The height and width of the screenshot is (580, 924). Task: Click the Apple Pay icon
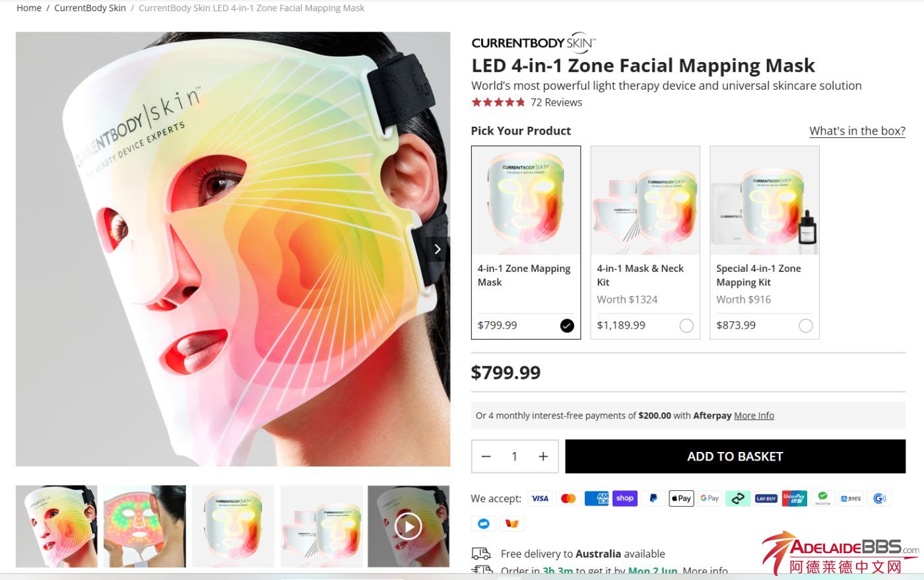point(681,498)
